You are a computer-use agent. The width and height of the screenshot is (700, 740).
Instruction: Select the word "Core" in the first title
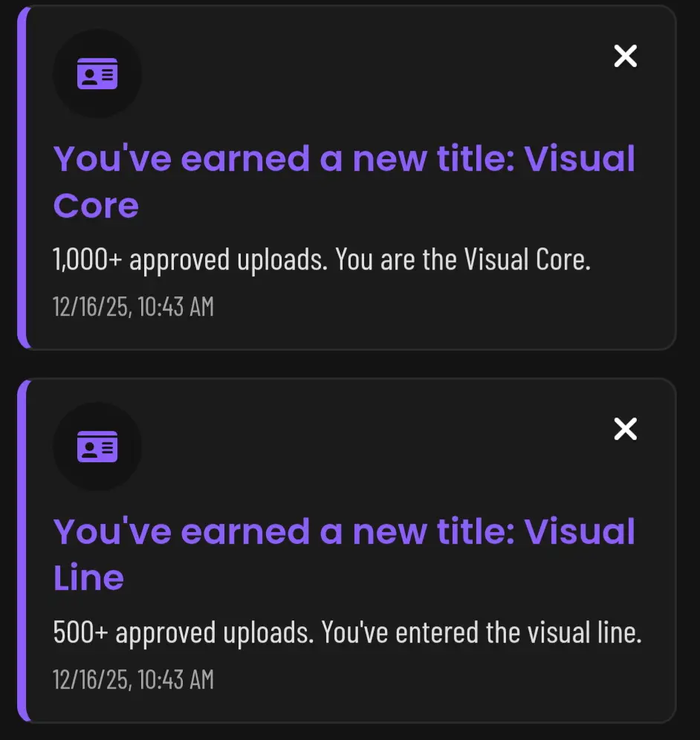[x=96, y=206]
